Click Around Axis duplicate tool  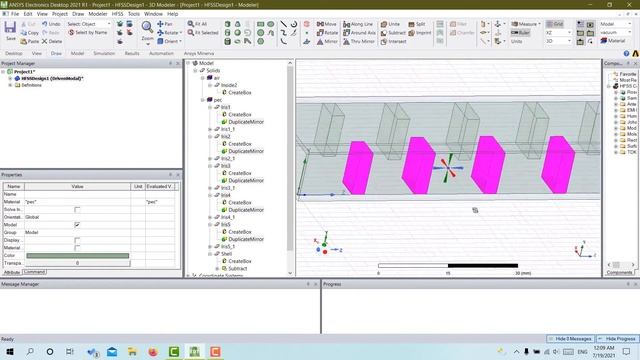(x=359, y=33)
